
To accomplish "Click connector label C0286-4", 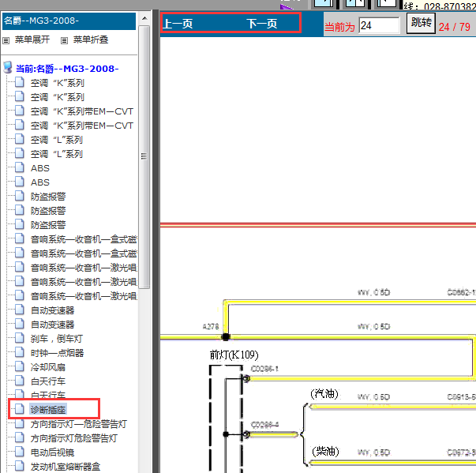I will pyautogui.click(x=264, y=424).
